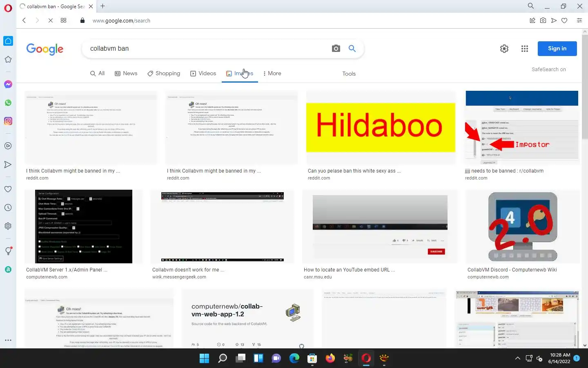The width and height of the screenshot is (588, 368).
Task: Click the SafeSearch on label
Action: pos(549,70)
